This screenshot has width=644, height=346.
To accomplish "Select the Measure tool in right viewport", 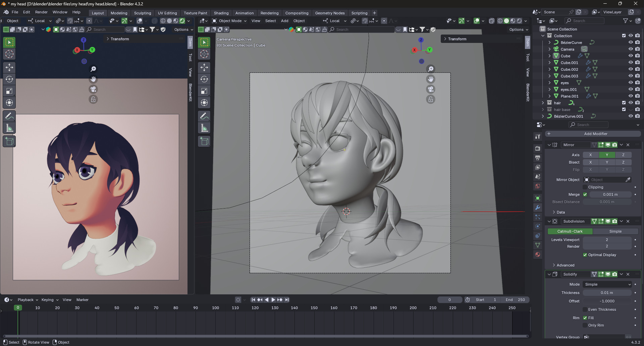I will click(204, 128).
